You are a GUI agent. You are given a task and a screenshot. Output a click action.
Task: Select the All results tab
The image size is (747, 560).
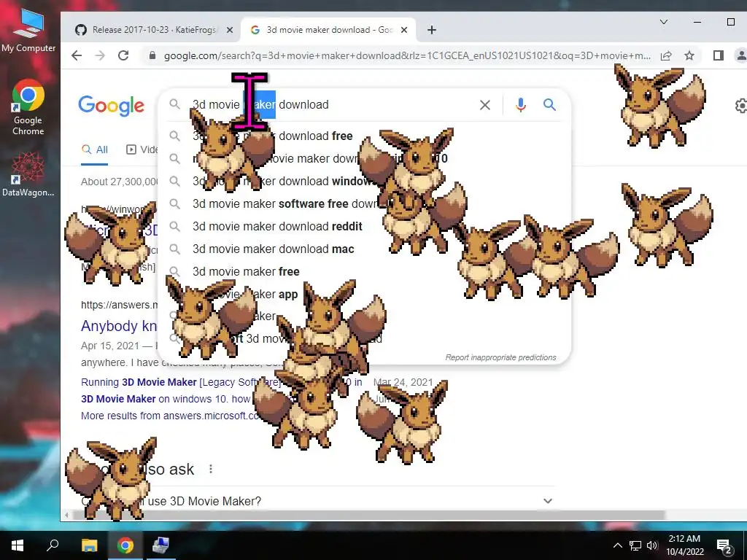tap(94, 149)
